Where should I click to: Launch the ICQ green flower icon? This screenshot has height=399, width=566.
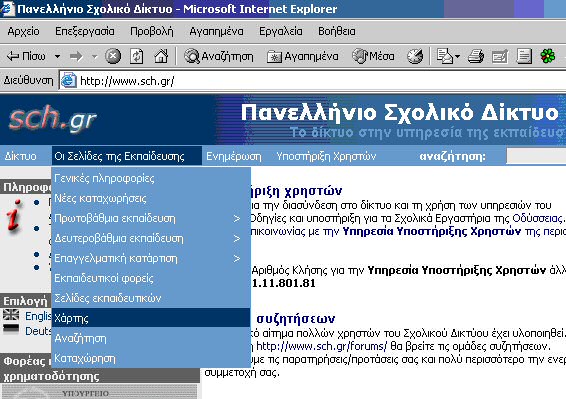coord(548,56)
